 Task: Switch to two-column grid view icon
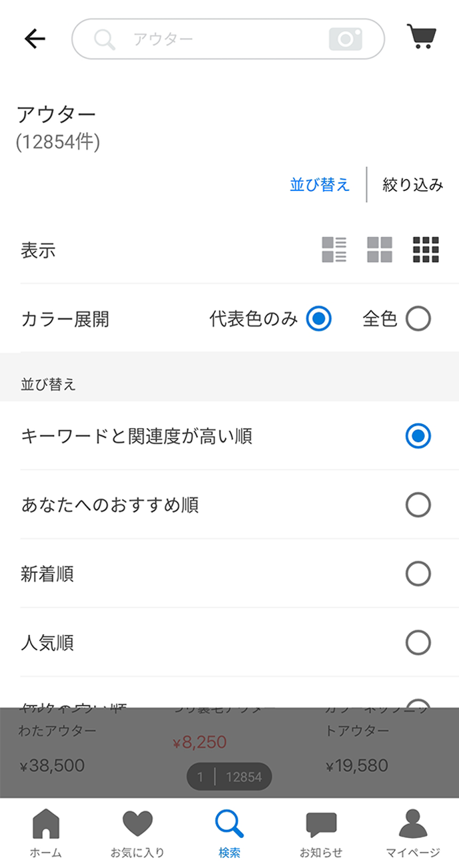380,250
